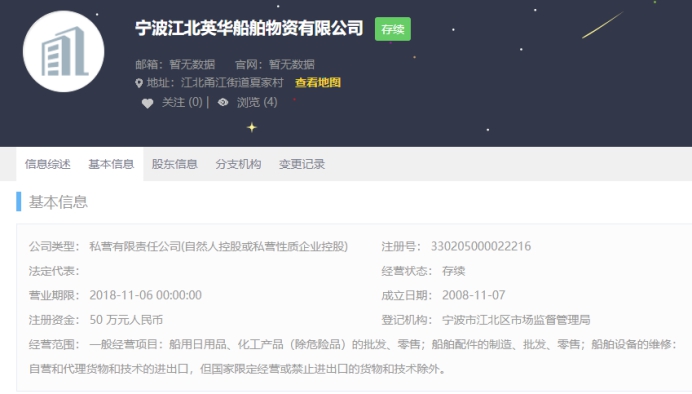692x394 pixels.
Task: Open the 查看地图 map link
Action: 318,83
